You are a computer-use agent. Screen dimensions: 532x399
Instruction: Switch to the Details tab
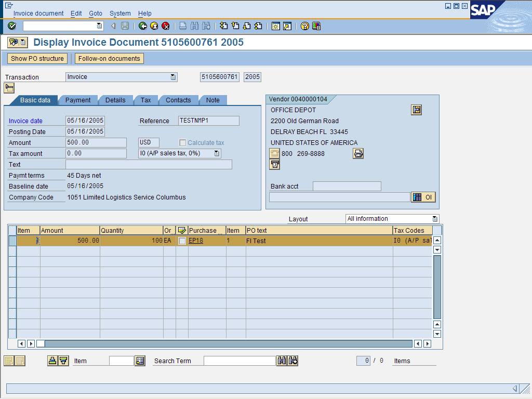tap(115, 100)
